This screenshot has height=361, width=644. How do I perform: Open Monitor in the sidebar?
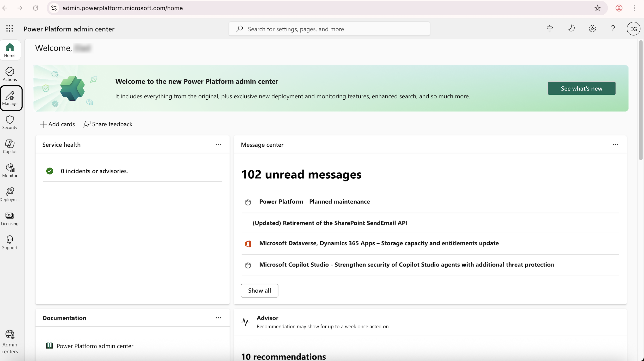point(10,170)
